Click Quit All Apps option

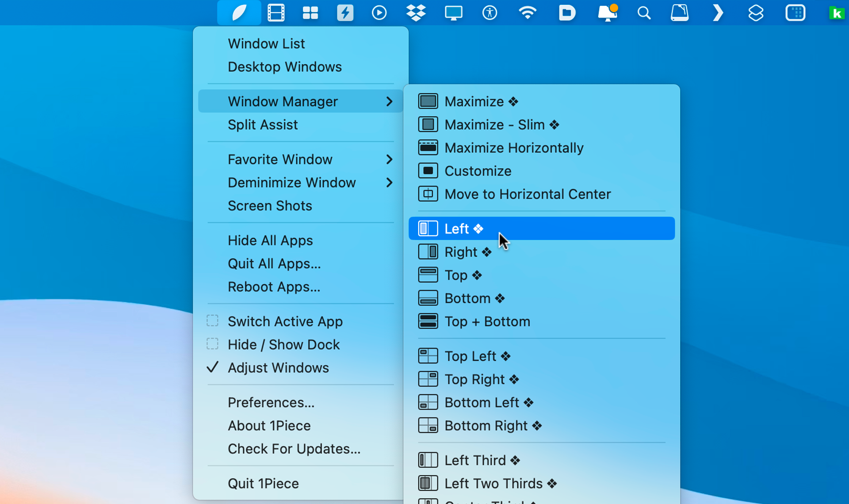tap(274, 263)
